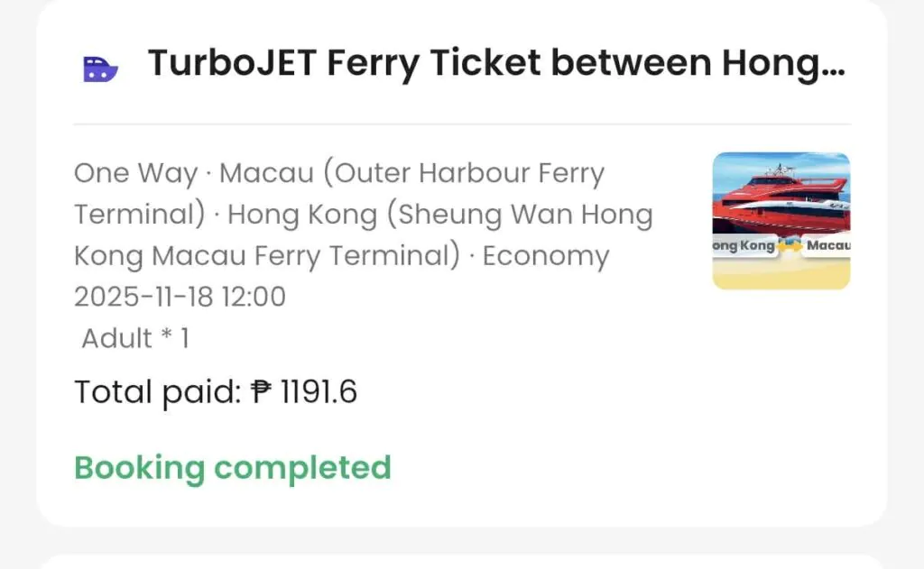Tap the next booking card peeking below

pyautogui.click(x=461, y=562)
